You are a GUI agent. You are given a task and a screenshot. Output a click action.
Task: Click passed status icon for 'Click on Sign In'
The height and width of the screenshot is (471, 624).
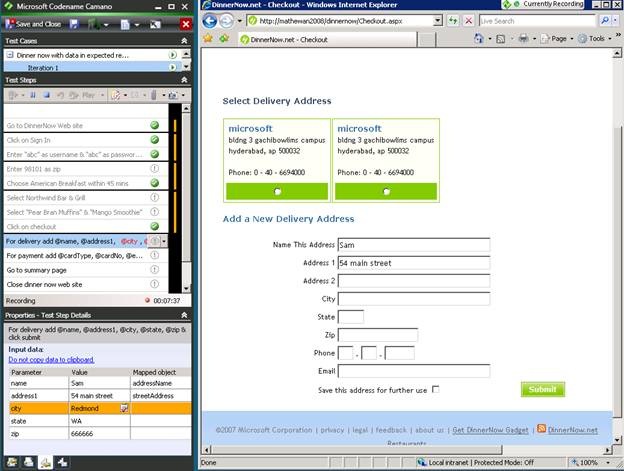155,140
